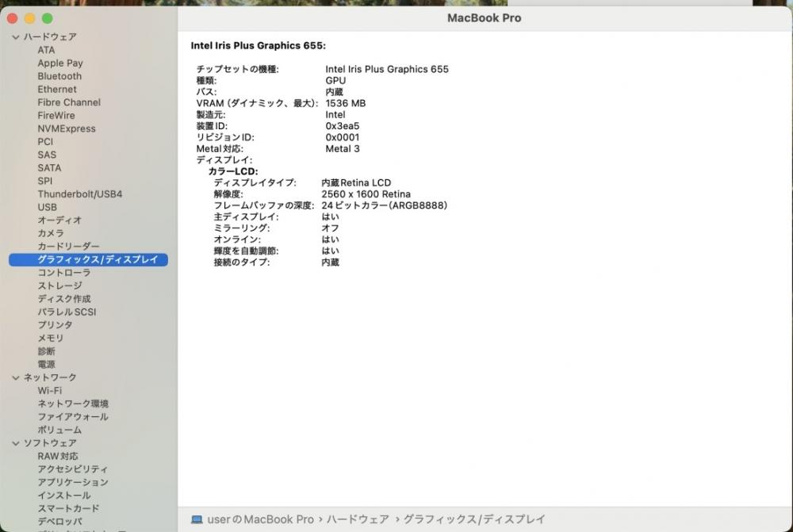Screen dimensions: 793x532
Task: Click the 種類 value GPU
Action: click(x=335, y=81)
